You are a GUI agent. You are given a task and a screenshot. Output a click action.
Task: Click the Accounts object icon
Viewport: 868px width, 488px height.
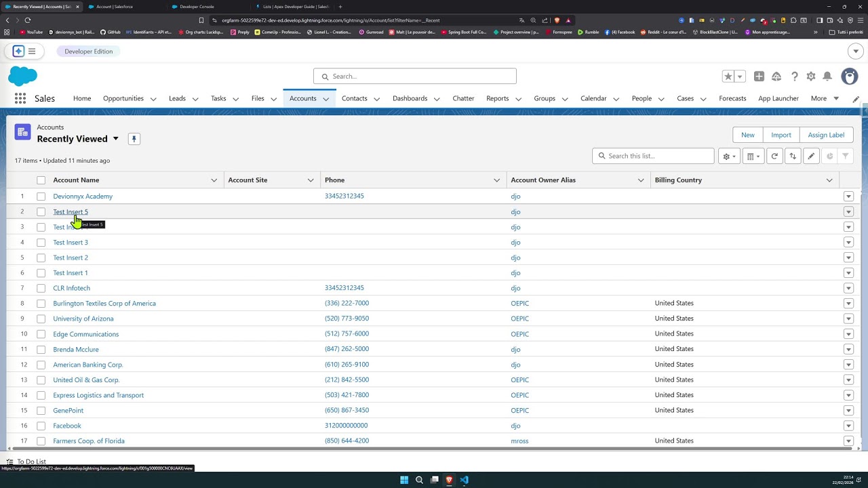point(22,132)
